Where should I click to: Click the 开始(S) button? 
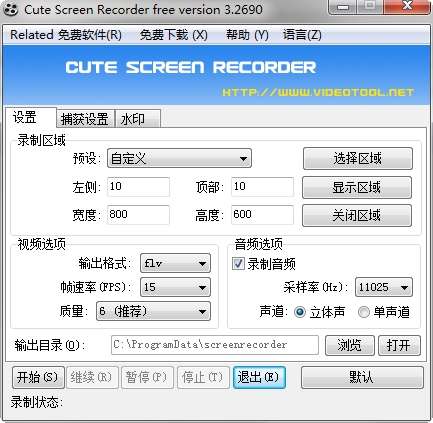pos(38,377)
